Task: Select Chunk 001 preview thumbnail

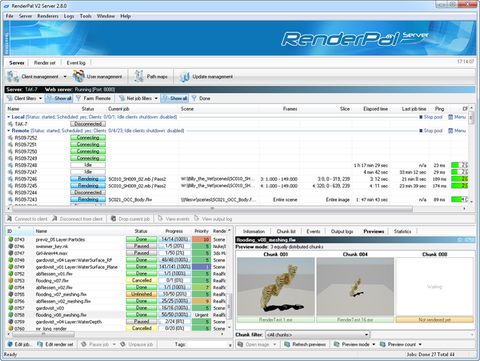Action: (x=276, y=287)
